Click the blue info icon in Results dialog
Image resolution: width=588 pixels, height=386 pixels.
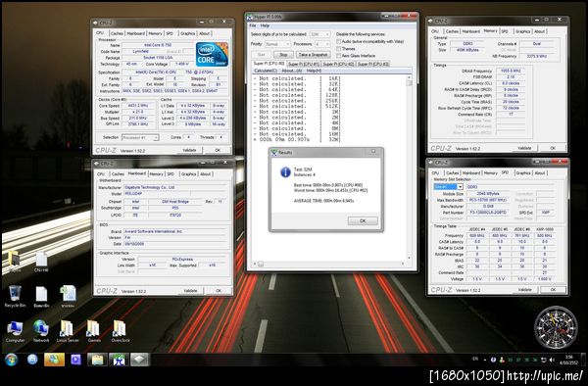[x=285, y=172]
